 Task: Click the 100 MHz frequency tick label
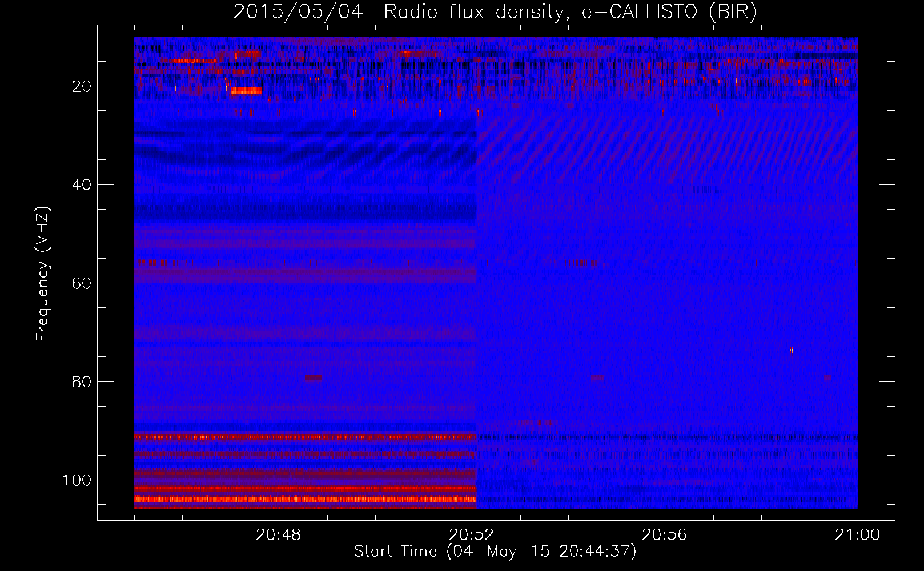(x=77, y=480)
